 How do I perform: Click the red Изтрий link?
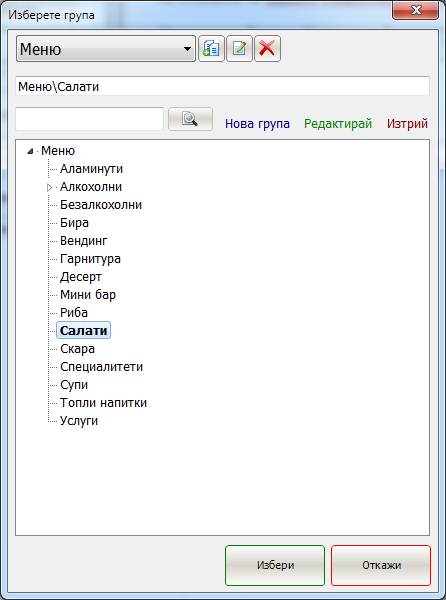[x=407, y=124]
